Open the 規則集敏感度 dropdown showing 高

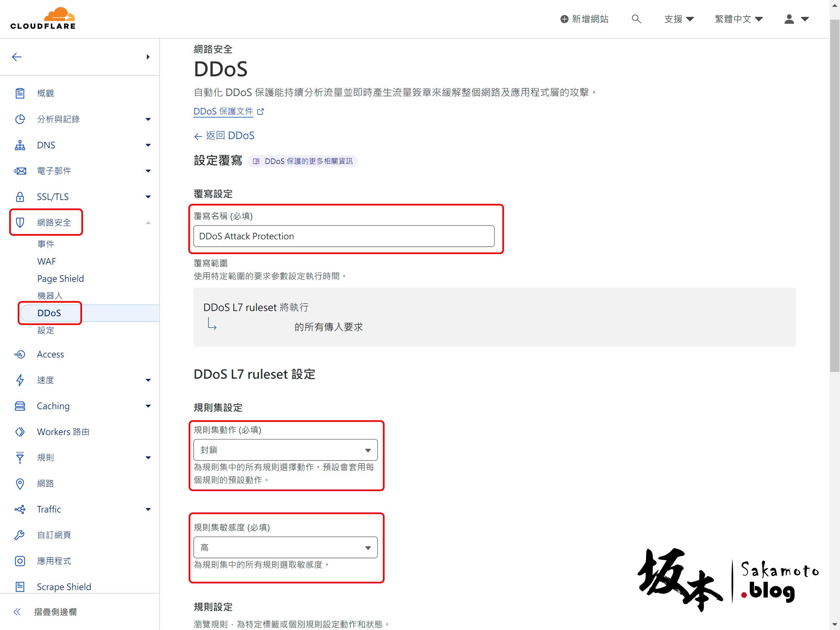285,548
